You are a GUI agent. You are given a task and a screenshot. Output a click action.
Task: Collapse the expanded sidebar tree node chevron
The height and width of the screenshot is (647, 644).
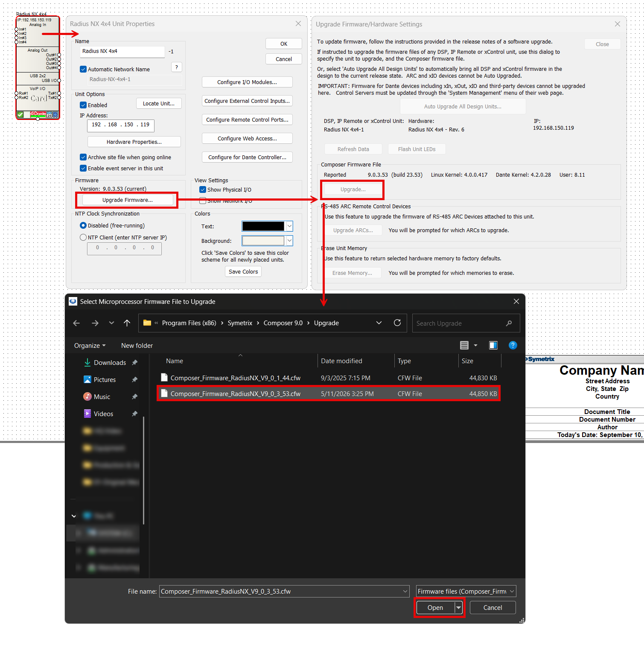74,516
